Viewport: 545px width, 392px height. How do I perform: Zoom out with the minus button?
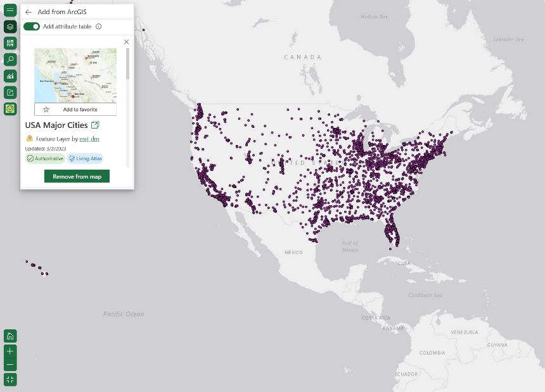tap(10, 364)
